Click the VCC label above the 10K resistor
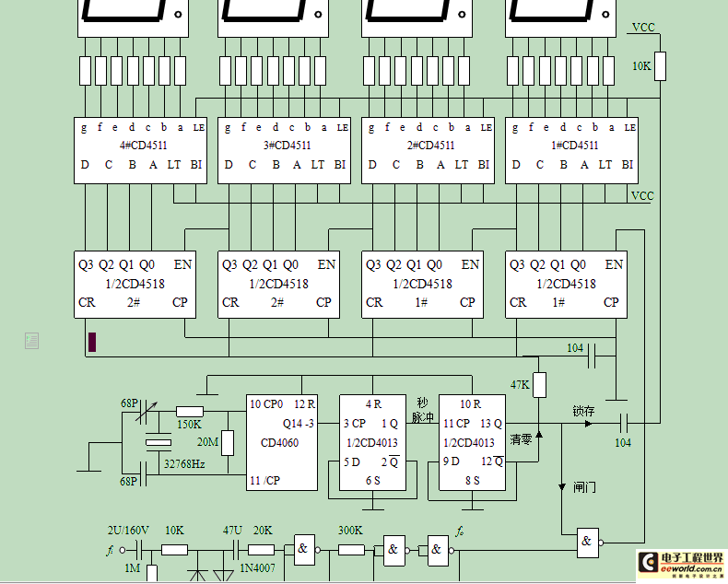Image resolution: width=728 pixels, height=584 pixels. [643, 28]
